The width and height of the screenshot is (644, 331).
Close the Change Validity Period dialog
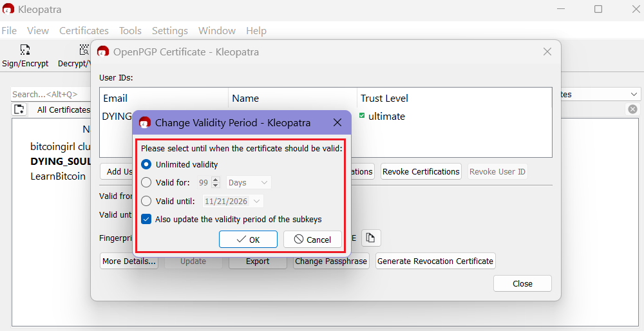click(x=337, y=122)
